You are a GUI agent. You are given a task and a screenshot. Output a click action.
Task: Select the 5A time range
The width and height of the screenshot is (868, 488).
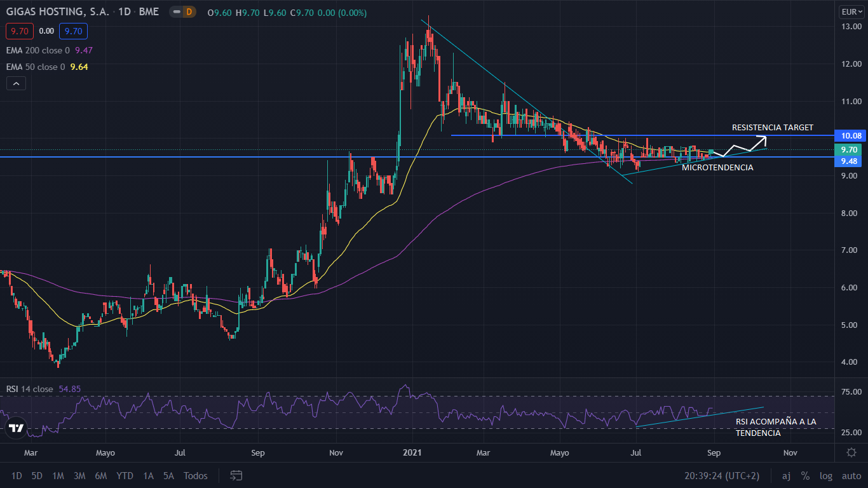pyautogui.click(x=168, y=475)
